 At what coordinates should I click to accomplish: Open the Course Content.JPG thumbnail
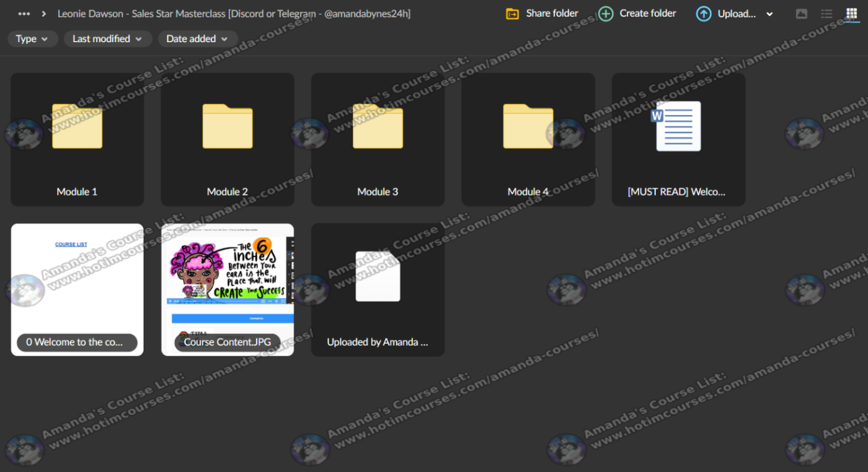(x=228, y=289)
